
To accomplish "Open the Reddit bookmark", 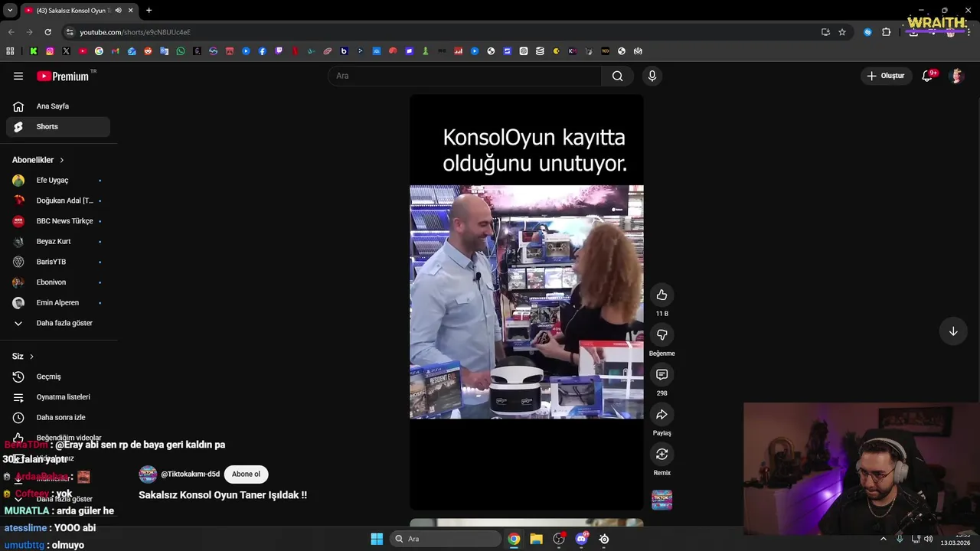I will pos(148,51).
